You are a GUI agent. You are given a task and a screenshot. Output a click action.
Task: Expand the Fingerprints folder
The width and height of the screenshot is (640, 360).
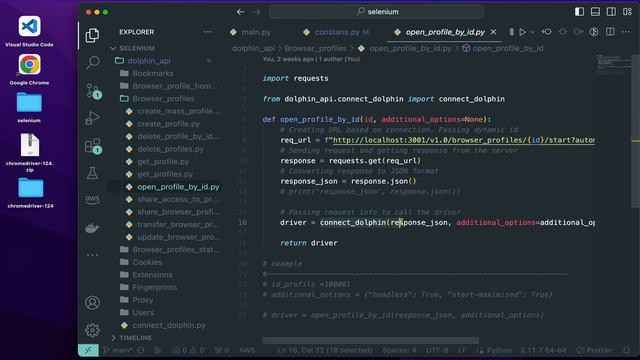point(155,287)
